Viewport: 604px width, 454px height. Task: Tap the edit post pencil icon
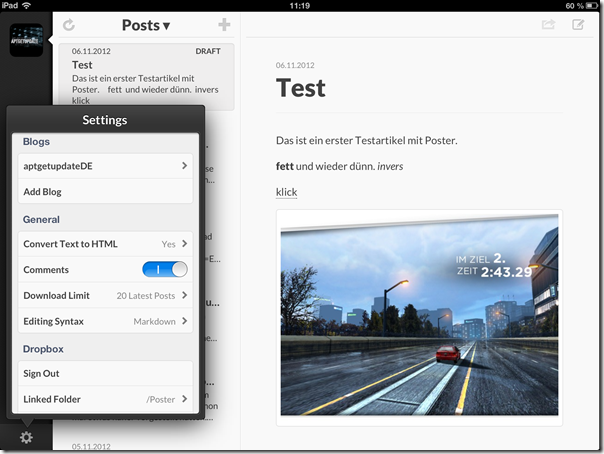(x=578, y=25)
